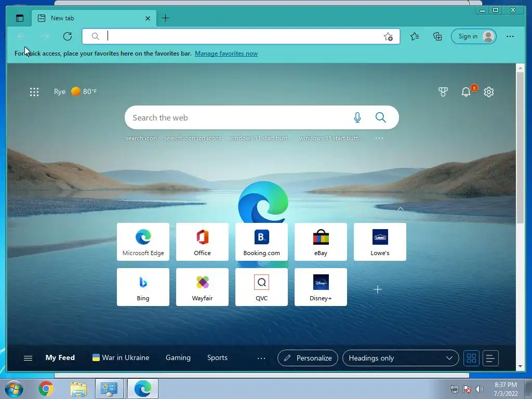This screenshot has height=399, width=532.
Task: Click the address bar input field
Action: (241, 36)
